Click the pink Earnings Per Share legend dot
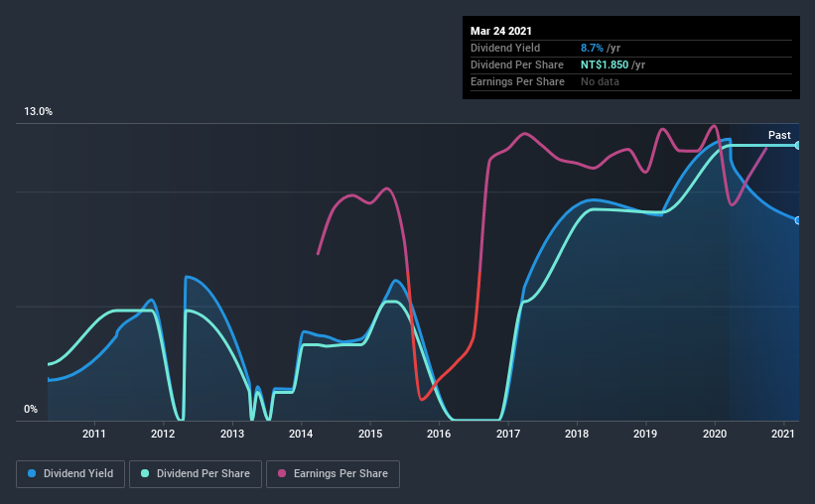 point(282,473)
